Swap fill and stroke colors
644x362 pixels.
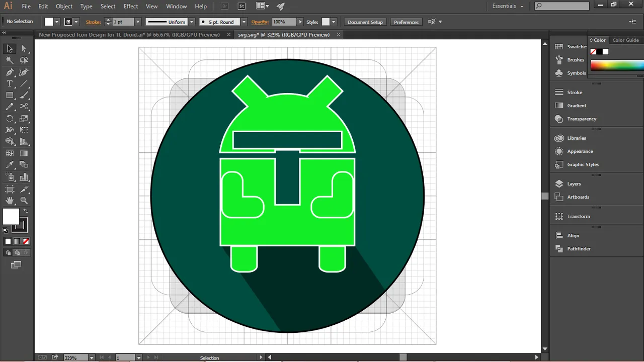[26, 211]
